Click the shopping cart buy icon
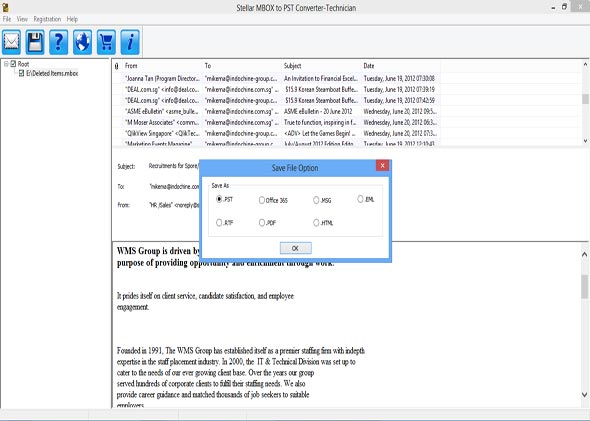Screen dimensions: 590x421 click(106, 42)
